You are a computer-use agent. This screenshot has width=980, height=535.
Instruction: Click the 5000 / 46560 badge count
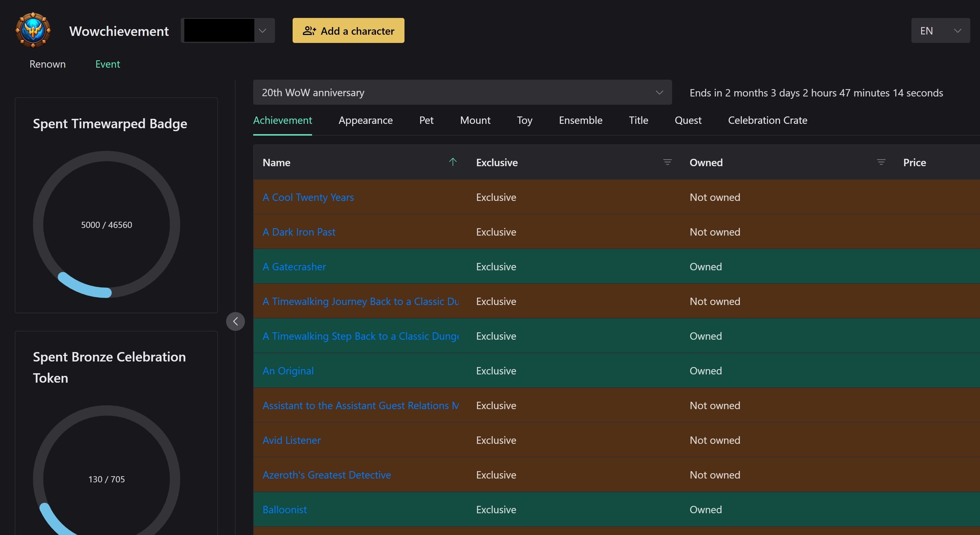tap(107, 225)
